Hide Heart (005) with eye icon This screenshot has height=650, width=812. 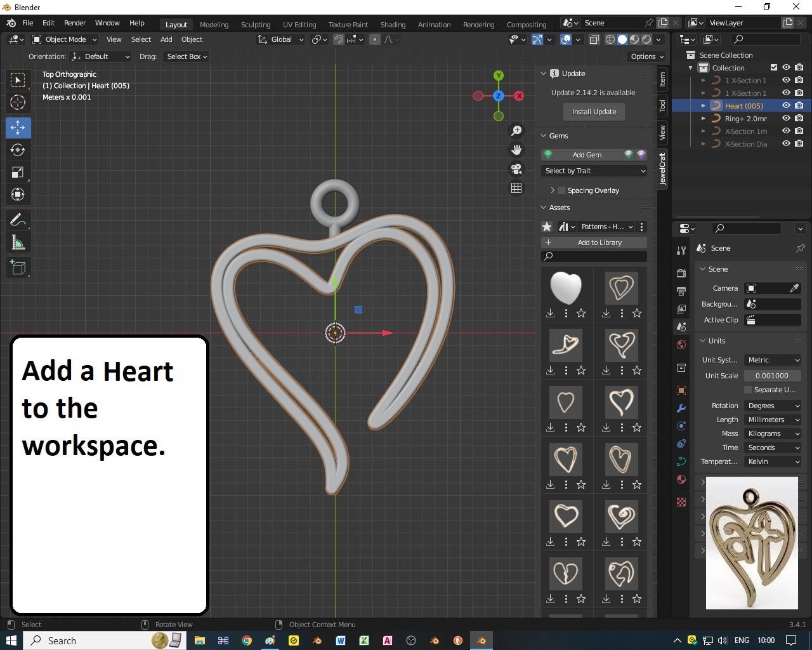pos(786,105)
